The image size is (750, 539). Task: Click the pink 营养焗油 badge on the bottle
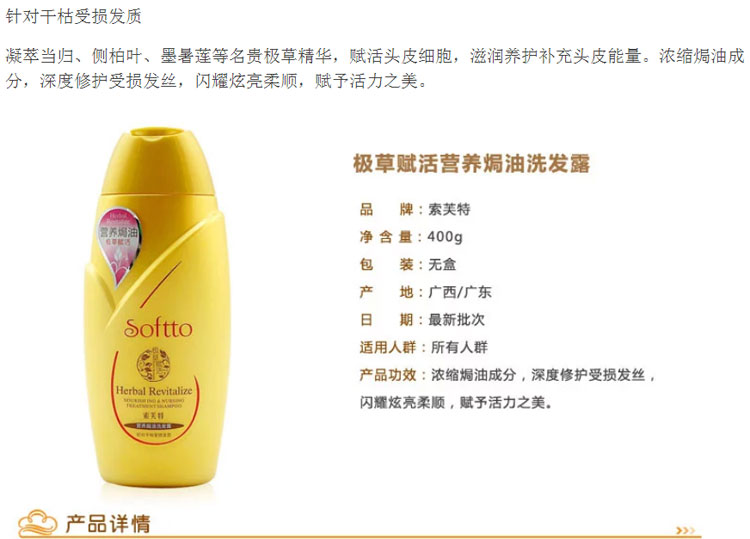click(x=118, y=243)
